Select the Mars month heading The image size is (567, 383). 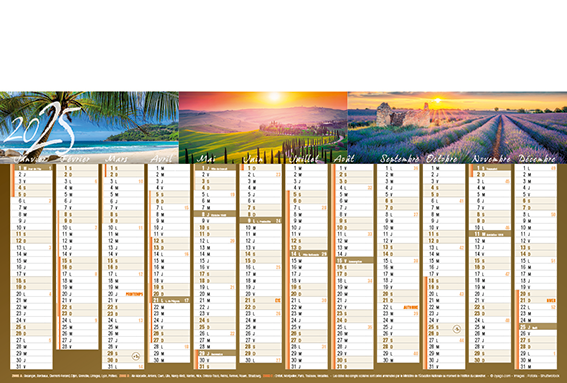point(116,159)
